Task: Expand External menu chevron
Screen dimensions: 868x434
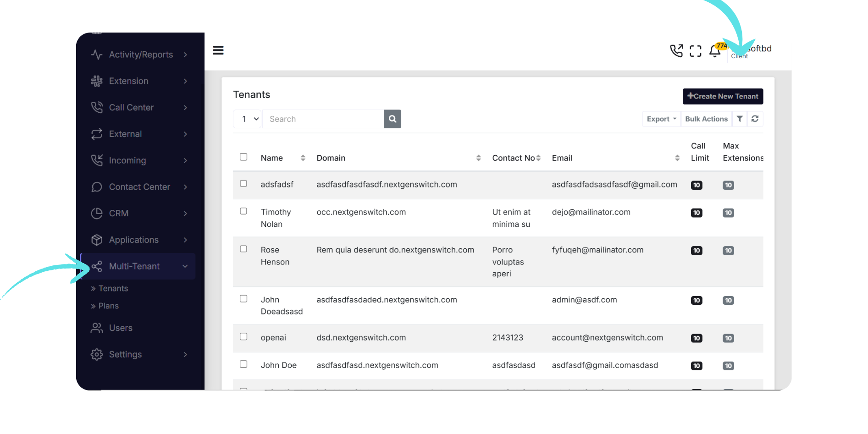Action: pyautogui.click(x=185, y=134)
